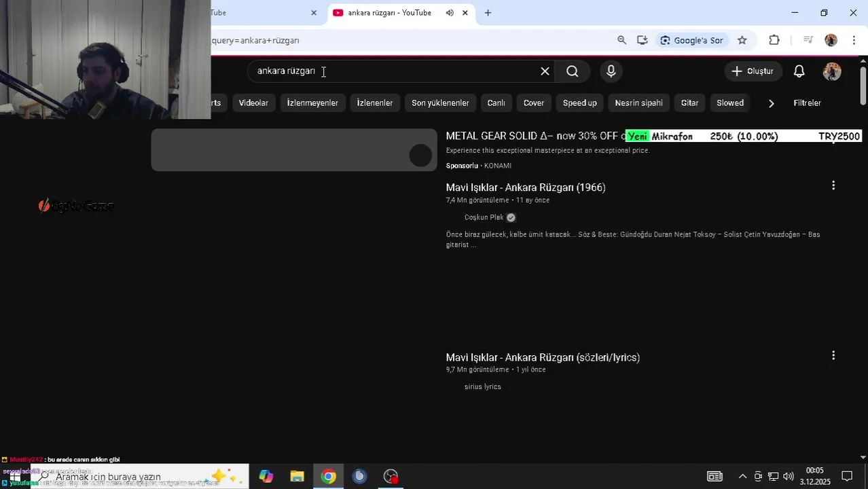The height and width of the screenshot is (489, 868).
Task: Open the Chrome extensions puzzle icon
Action: point(774,40)
